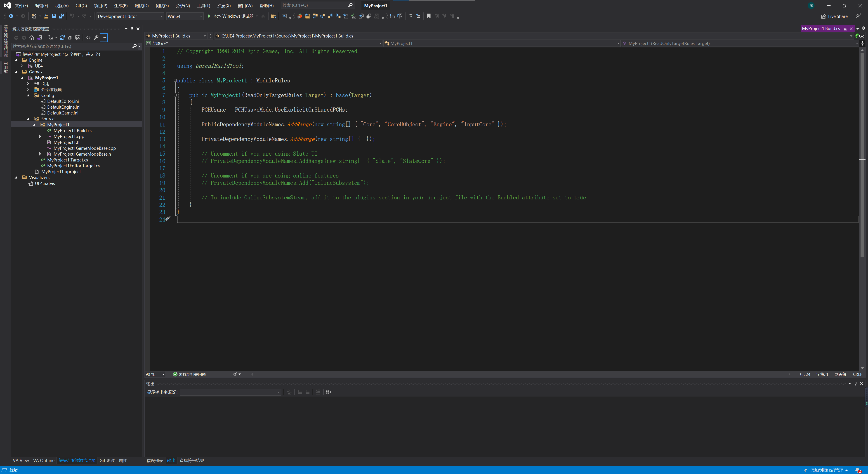Open the Extensions (扩展) menu
868x474 pixels.
pyautogui.click(x=224, y=6)
